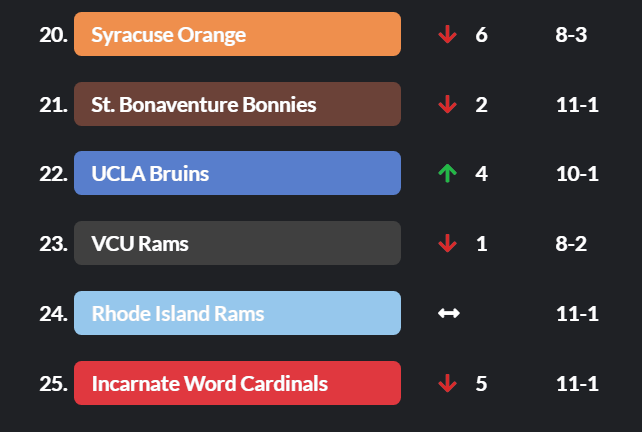Click the number 4 change for UCLA

(482, 174)
